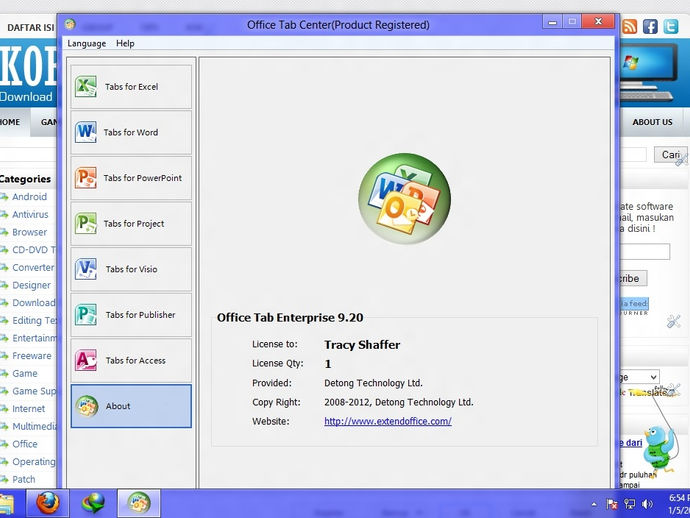This screenshot has width=690, height=518.
Task: Click the license name Tracy Shaffer
Action: (362, 345)
